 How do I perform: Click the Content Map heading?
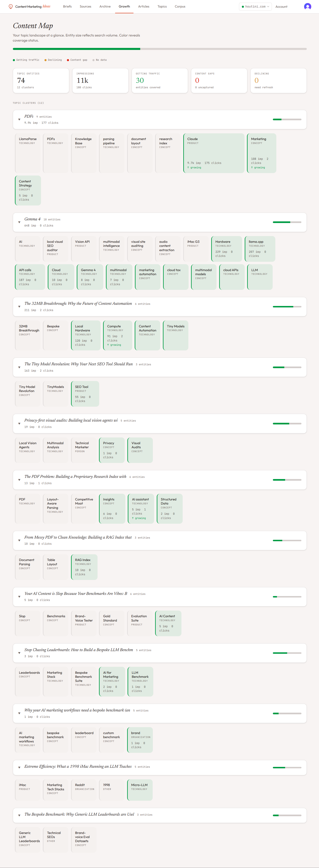tap(33, 26)
